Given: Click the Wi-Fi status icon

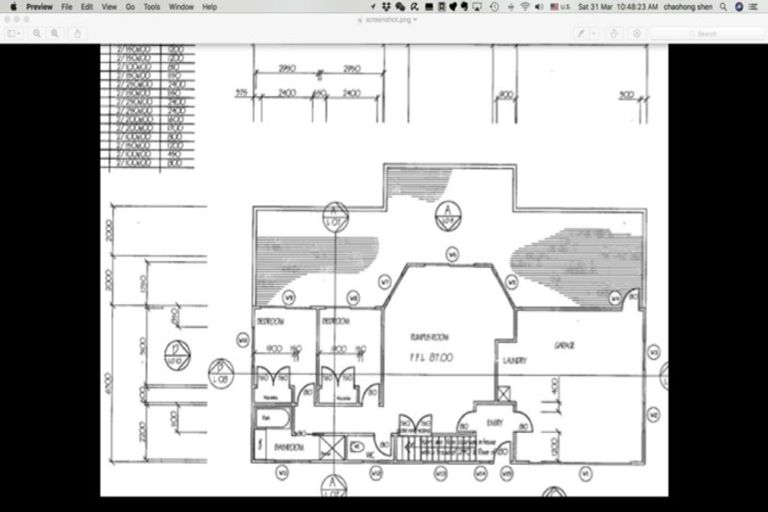Looking at the screenshot, I should click(x=524, y=6).
